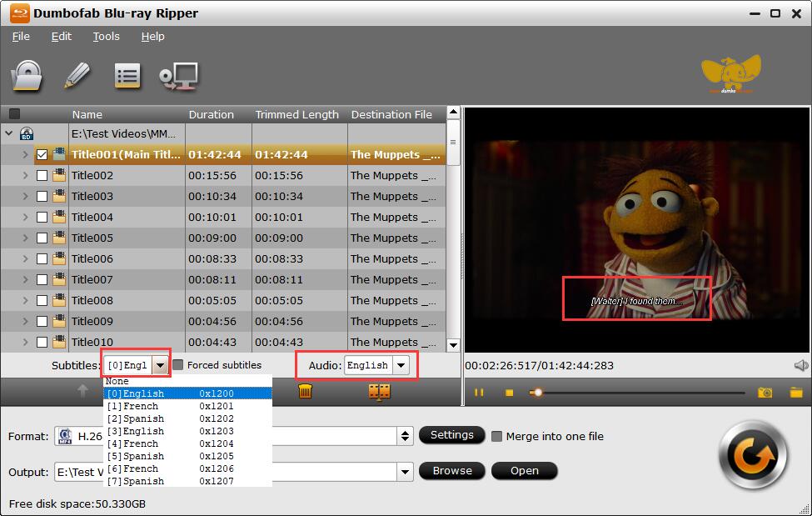
Task: Select None in subtitles list
Action: 188,381
